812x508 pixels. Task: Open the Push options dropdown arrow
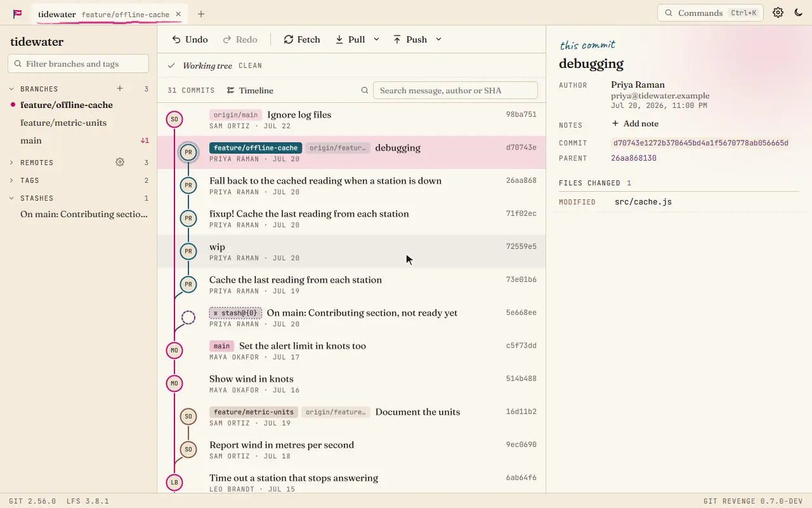click(x=438, y=39)
